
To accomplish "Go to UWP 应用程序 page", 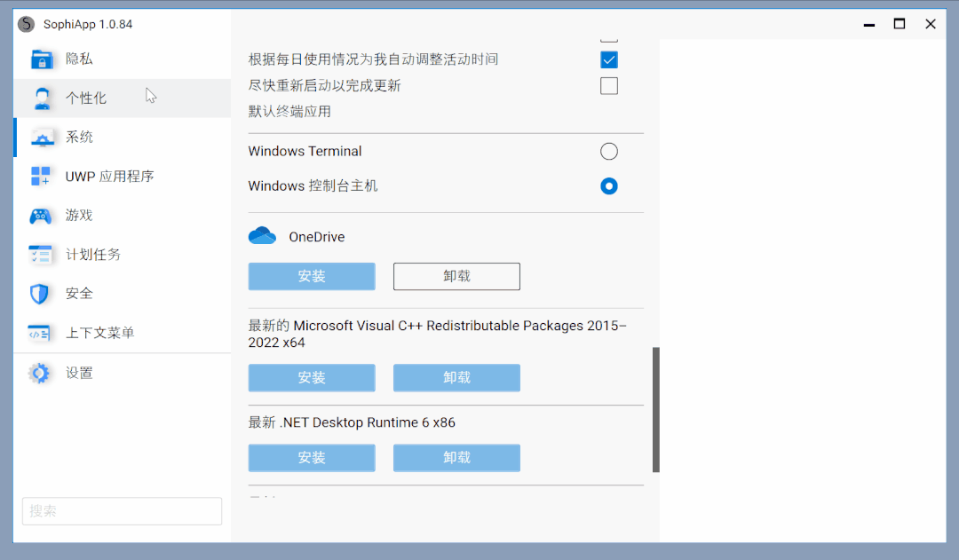I will tap(123, 176).
